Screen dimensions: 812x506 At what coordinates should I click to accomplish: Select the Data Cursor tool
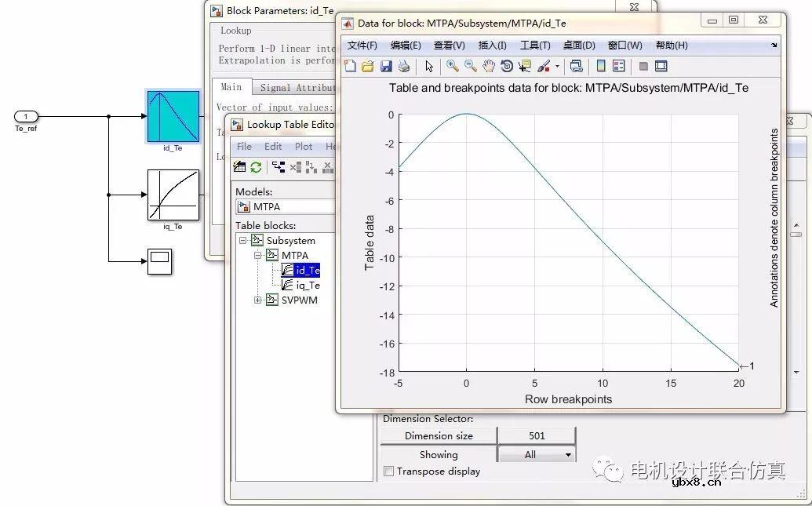[x=525, y=67]
